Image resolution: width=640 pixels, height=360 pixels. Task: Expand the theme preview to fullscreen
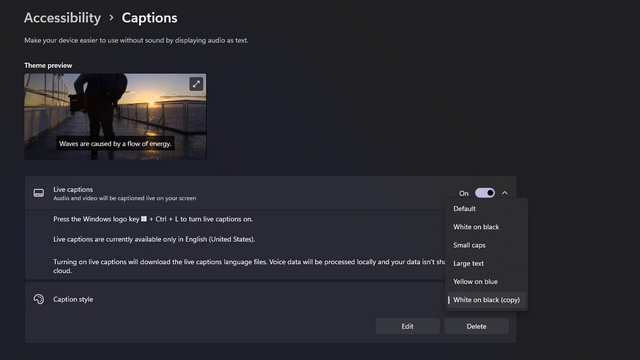point(196,84)
